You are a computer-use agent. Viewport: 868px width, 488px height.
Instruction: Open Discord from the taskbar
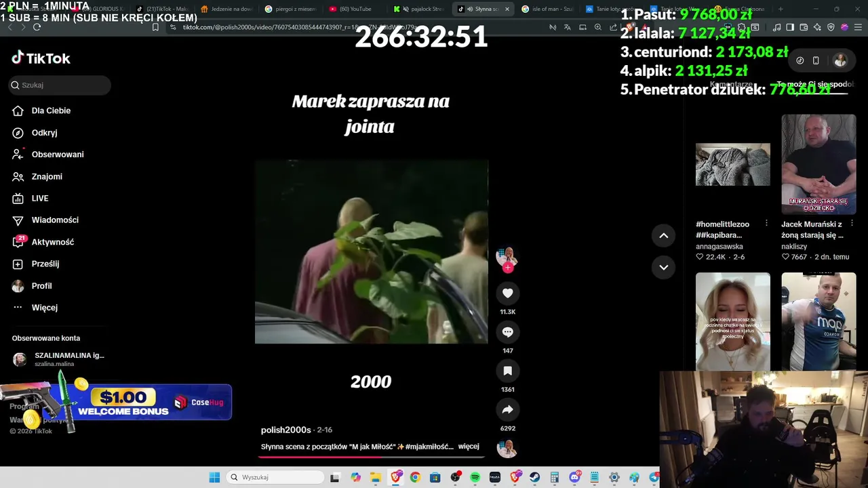click(574, 477)
